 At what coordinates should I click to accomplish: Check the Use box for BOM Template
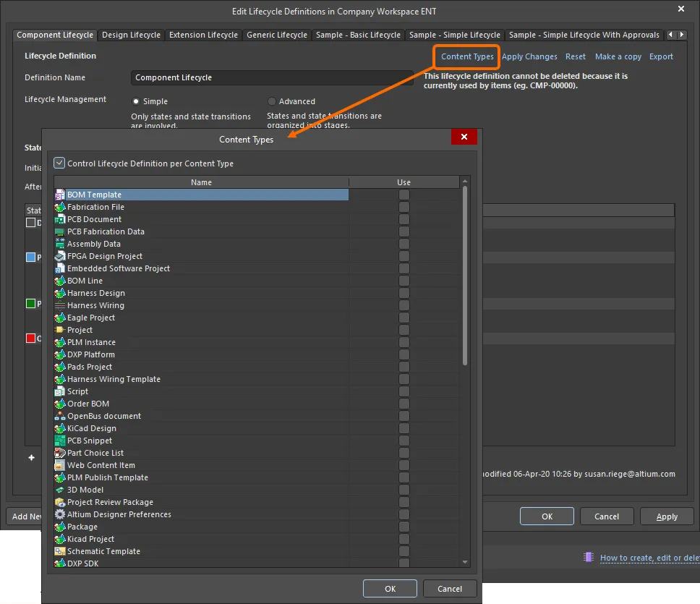[x=404, y=195]
